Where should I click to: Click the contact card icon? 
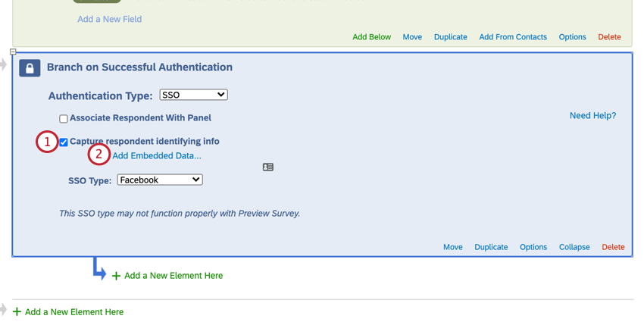[268, 167]
